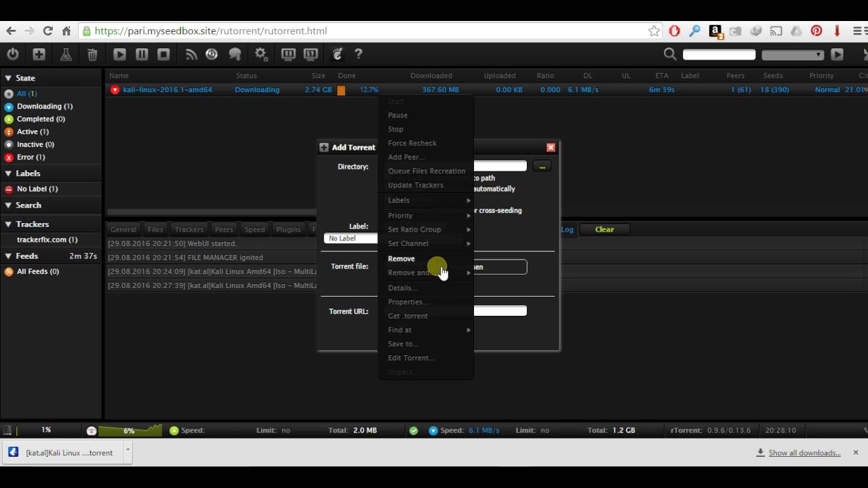Open the search engine dropdown
Viewport: 868px width, 488px height.
point(792,54)
